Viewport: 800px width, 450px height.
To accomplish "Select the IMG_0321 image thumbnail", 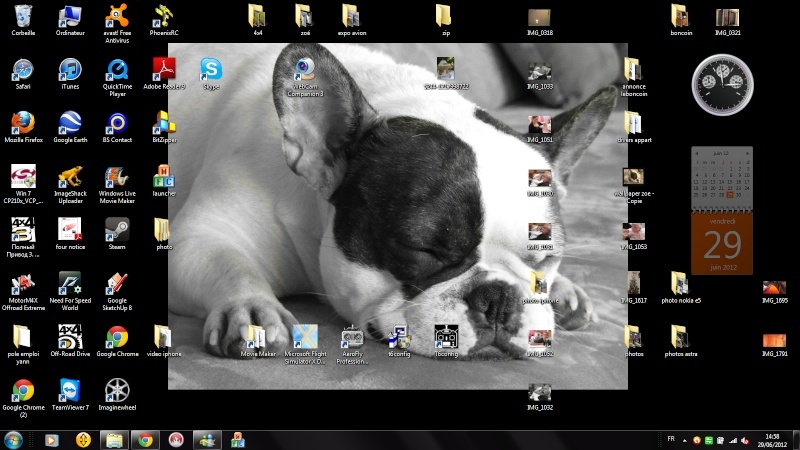I will click(x=728, y=22).
